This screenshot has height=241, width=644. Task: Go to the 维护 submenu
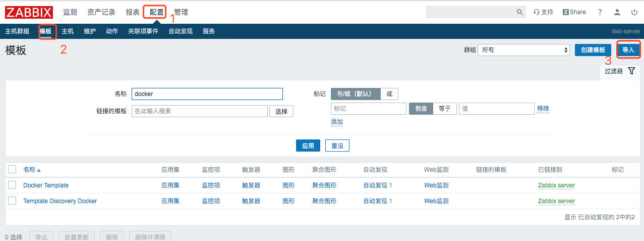coord(90,31)
